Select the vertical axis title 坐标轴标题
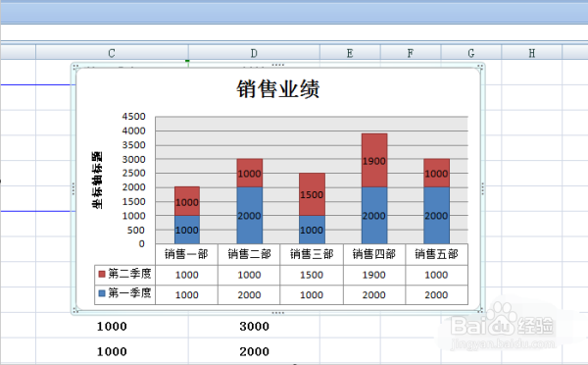Image resolution: width=588 pixels, height=365 pixels. click(x=97, y=180)
